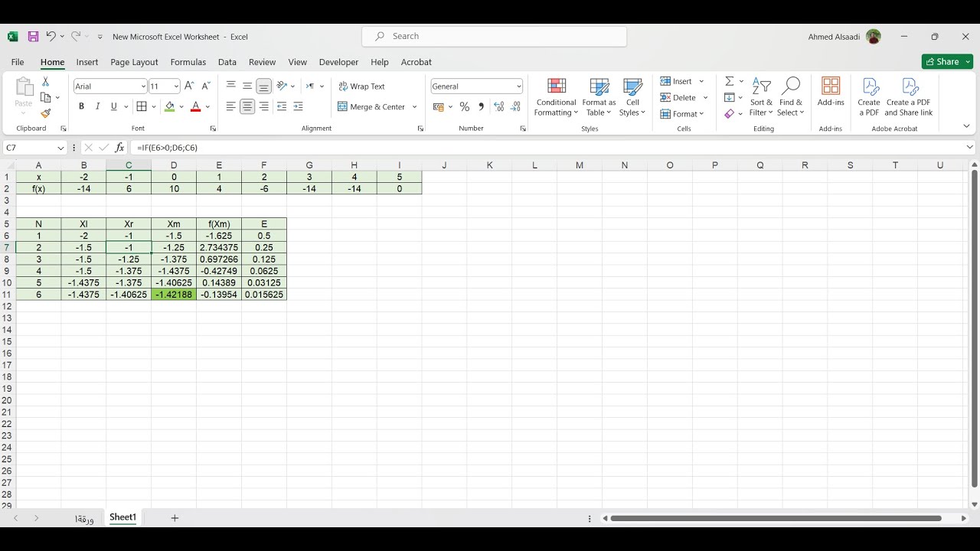
Task: Switch to the Page Layout tab
Action: pos(134,62)
